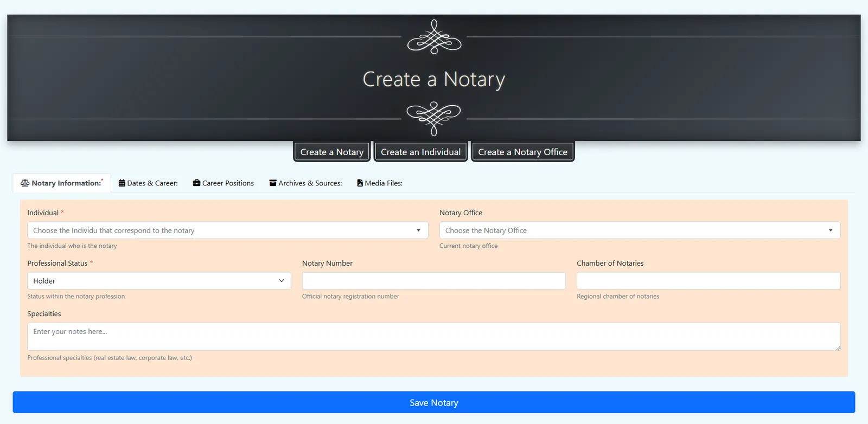
Task: Click the Specialties field label
Action: pos(44,313)
